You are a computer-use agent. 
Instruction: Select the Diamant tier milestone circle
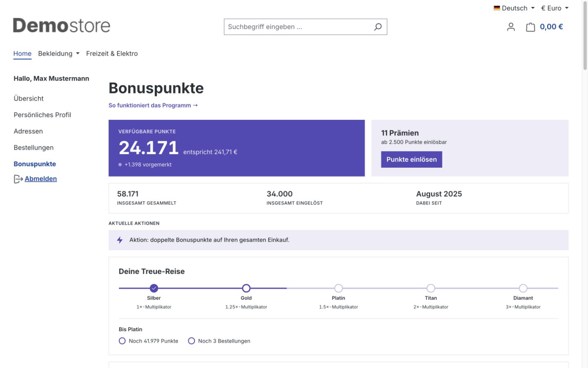(523, 288)
